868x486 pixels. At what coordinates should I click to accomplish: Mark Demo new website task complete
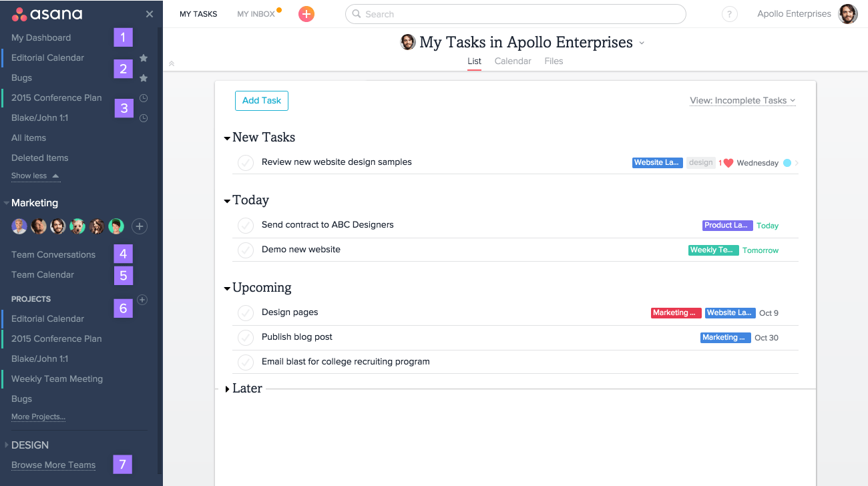(246, 250)
